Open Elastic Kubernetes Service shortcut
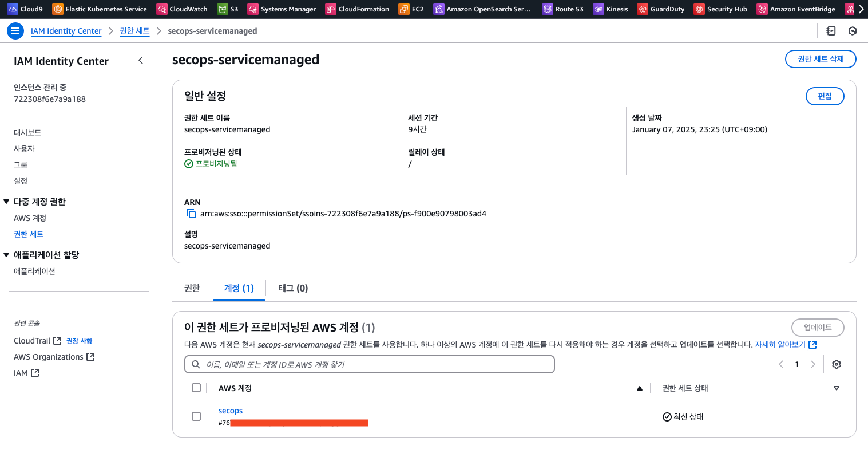The width and height of the screenshot is (868, 449). [x=100, y=9]
